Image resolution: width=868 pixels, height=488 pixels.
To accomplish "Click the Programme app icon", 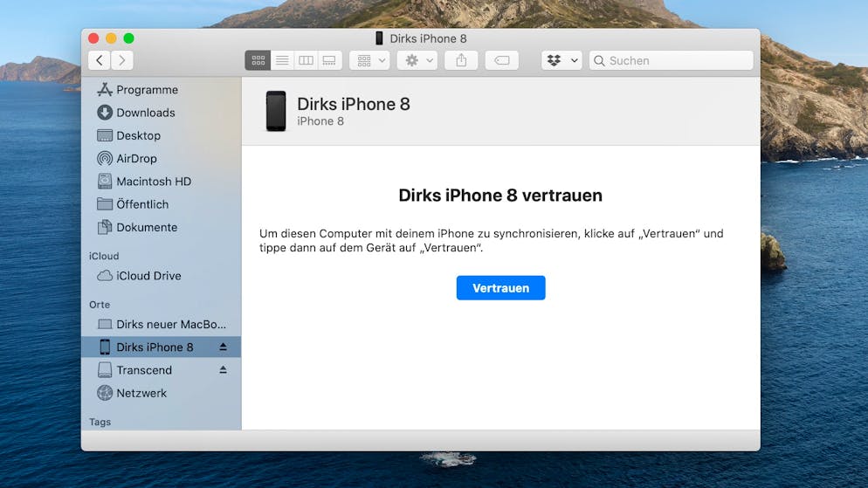I will click(105, 89).
